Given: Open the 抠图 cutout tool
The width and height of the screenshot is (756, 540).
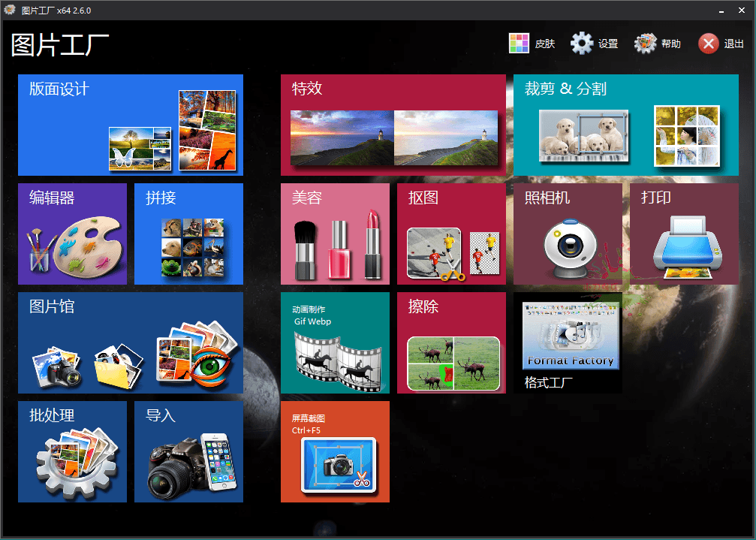Looking at the screenshot, I should click(x=450, y=234).
